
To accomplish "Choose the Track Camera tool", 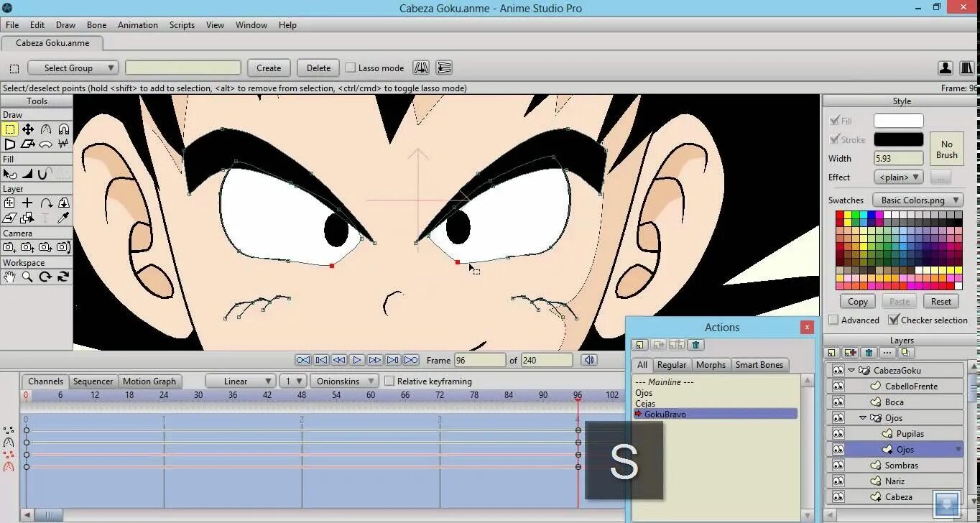I will pyautogui.click(x=9, y=247).
